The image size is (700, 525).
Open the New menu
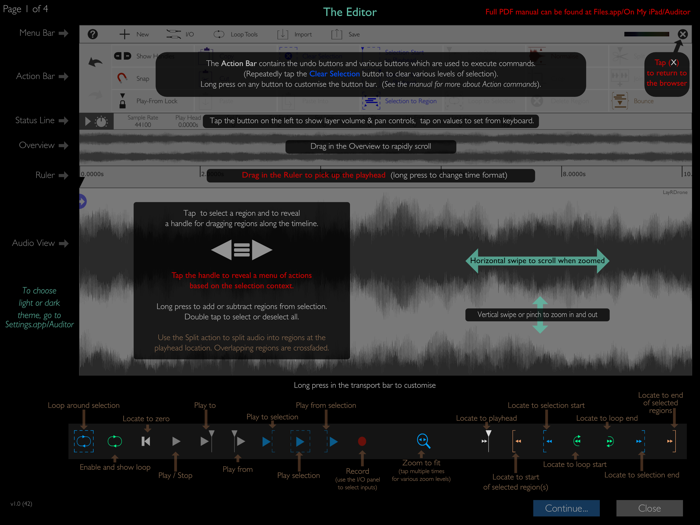coord(134,34)
